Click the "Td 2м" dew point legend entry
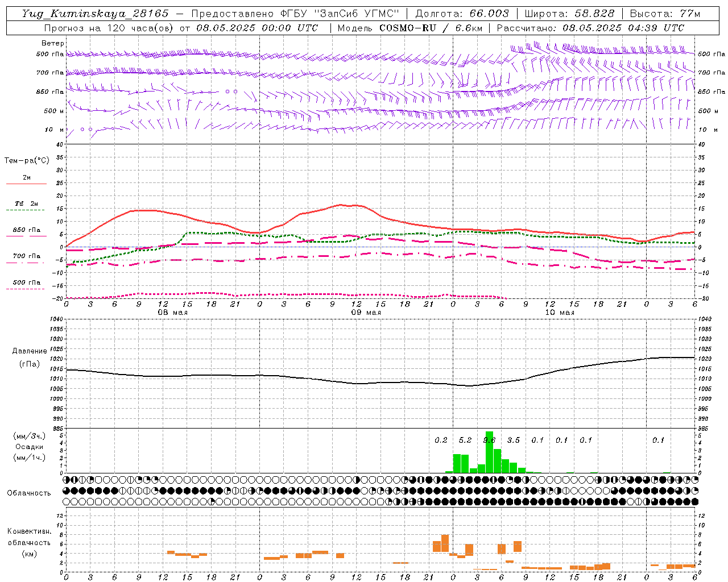This screenshot has height=582, width=728. tap(27, 203)
